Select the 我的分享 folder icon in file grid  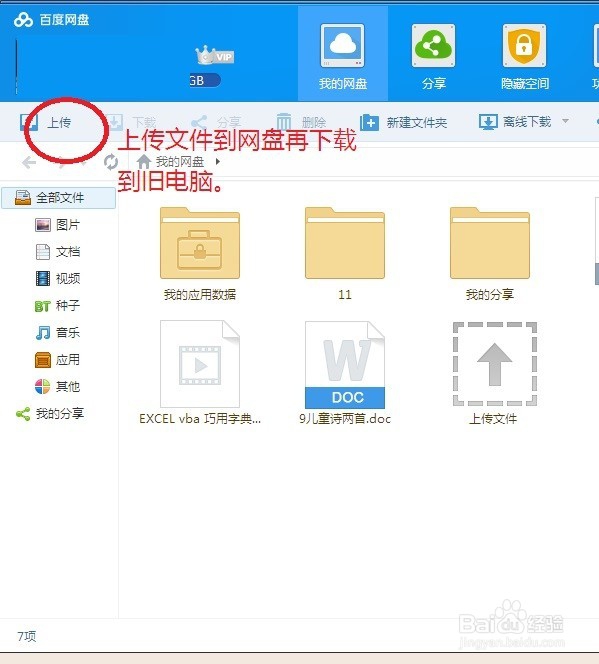490,243
